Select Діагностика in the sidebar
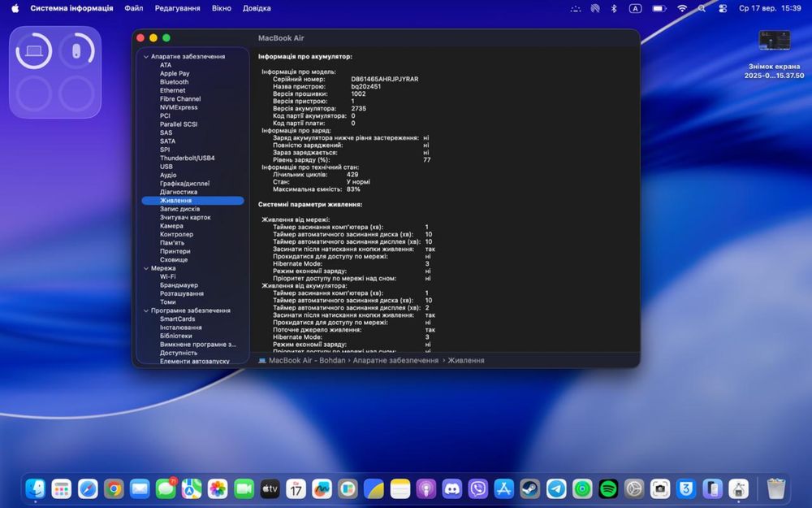Screen dimensions: 812x508 click(x=178, y=192)
